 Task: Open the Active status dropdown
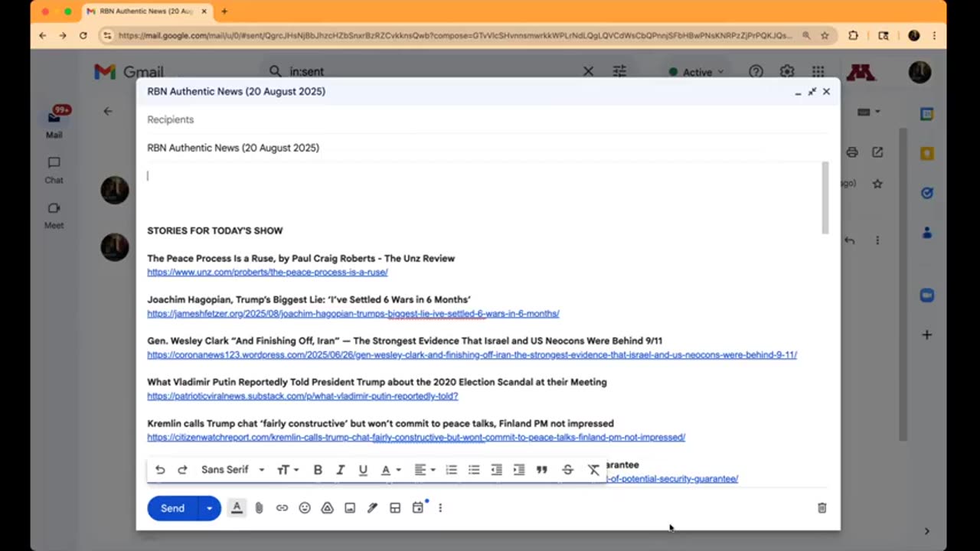[x=696, y=72]
